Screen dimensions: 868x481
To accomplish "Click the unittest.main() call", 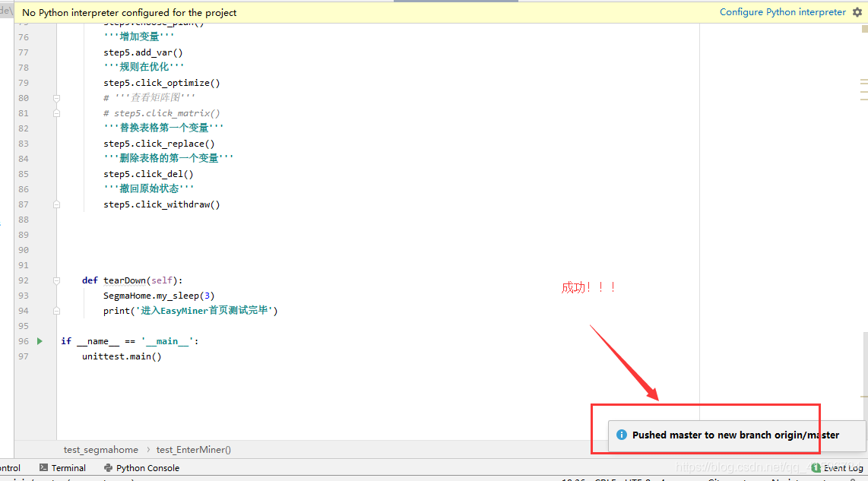I will click(122, 356).
